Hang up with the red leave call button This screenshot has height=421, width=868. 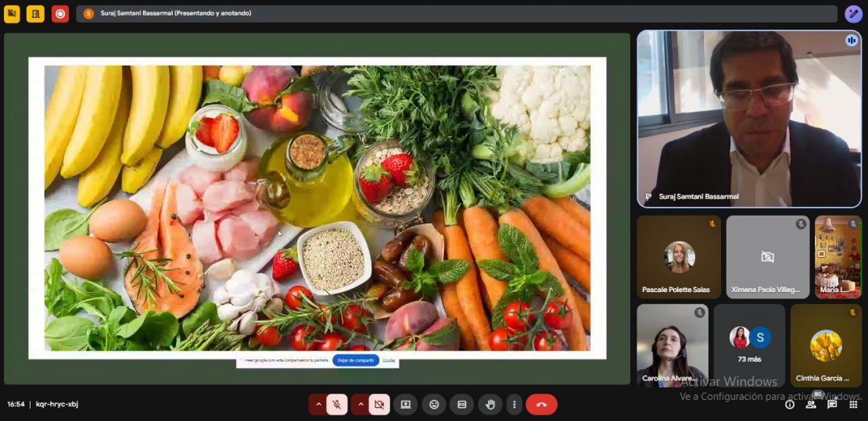coord(541,405)
